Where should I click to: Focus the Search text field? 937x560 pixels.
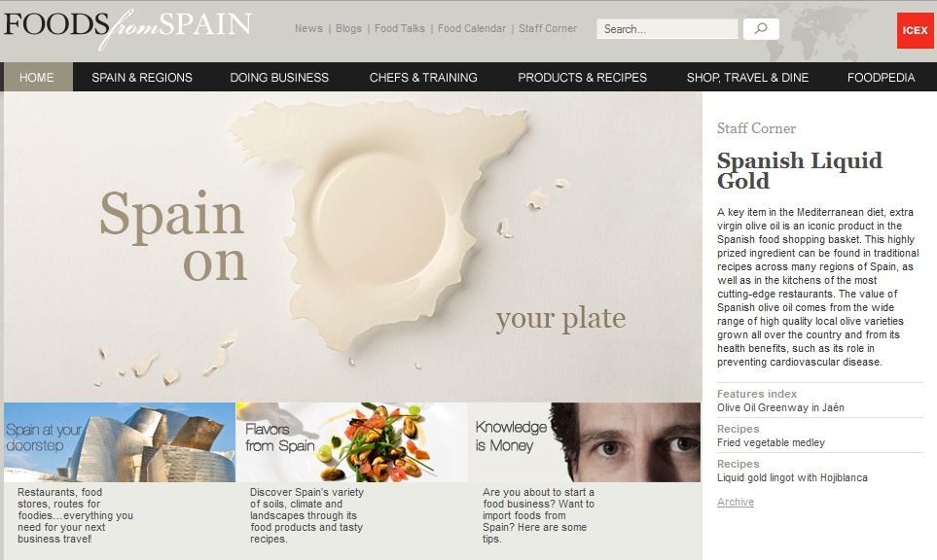click(x=667, y=28)
